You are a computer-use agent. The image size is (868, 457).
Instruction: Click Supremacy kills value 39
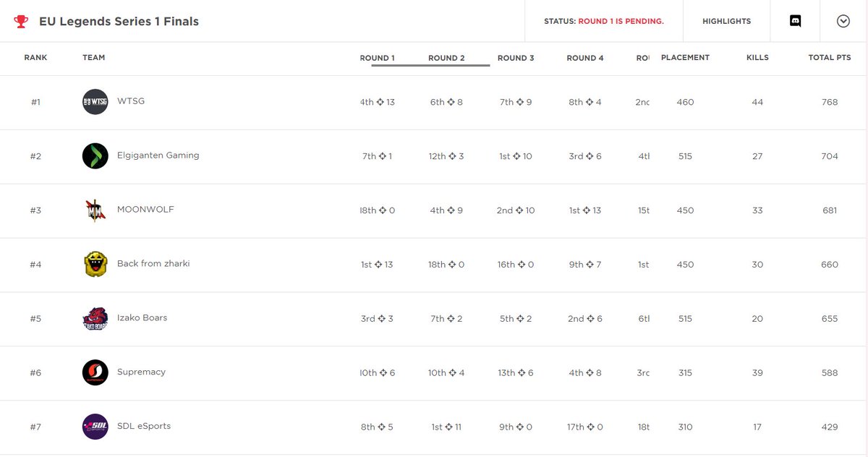tap(757, 373)
